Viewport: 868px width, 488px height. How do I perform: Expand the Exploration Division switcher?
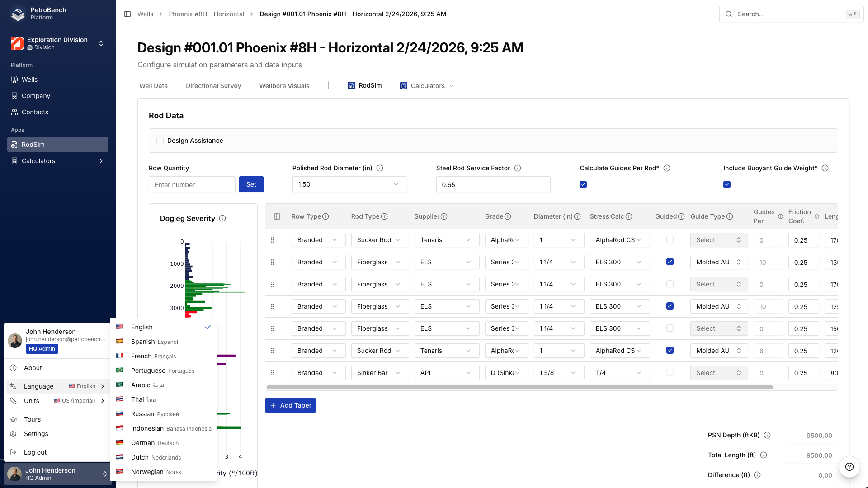(x=101, y=43)
